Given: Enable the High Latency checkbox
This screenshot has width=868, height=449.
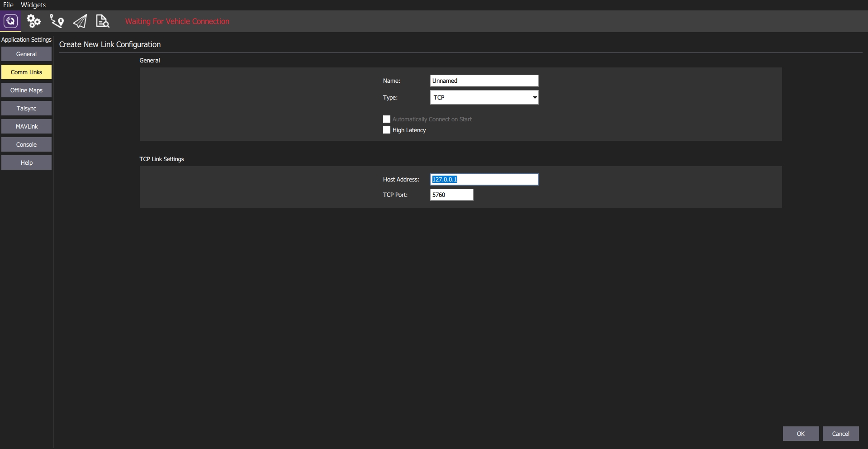Looking at the screenshot, I should 387,130.
